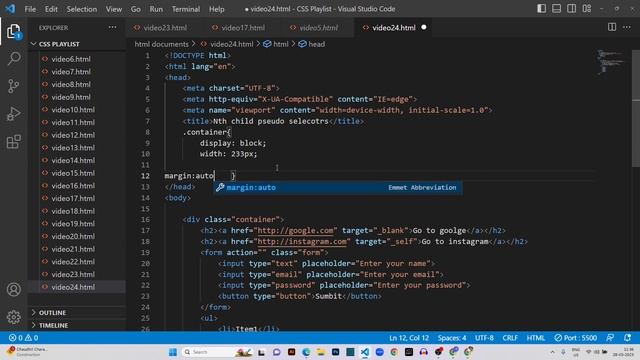Click the google.com link in code

click(x=295, y=231)
